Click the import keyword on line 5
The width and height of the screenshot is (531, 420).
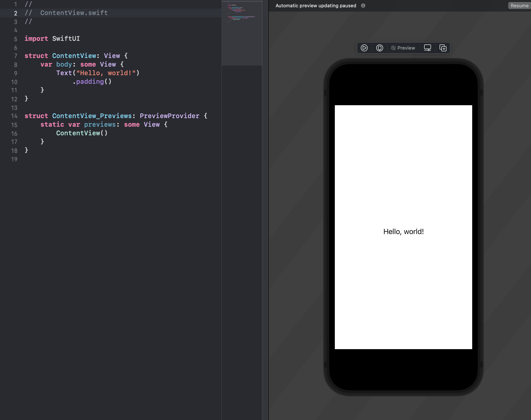pos(36,39)
